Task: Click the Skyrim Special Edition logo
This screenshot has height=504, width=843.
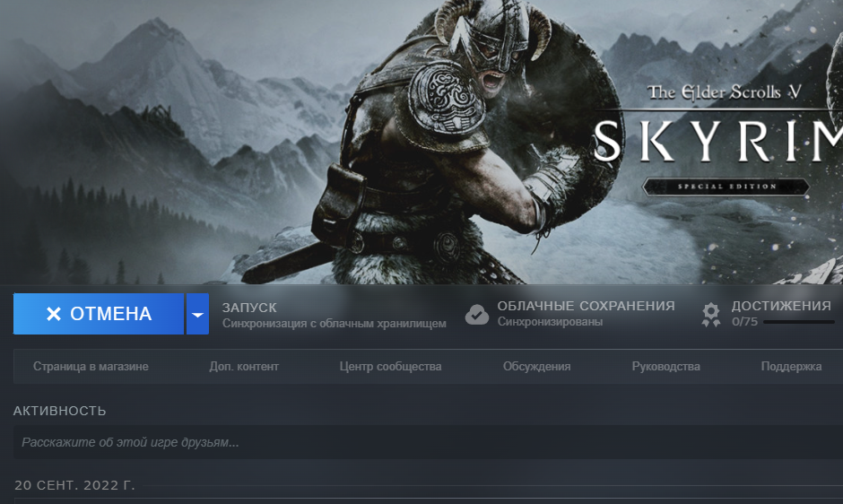Action: (x=717, y=138)
